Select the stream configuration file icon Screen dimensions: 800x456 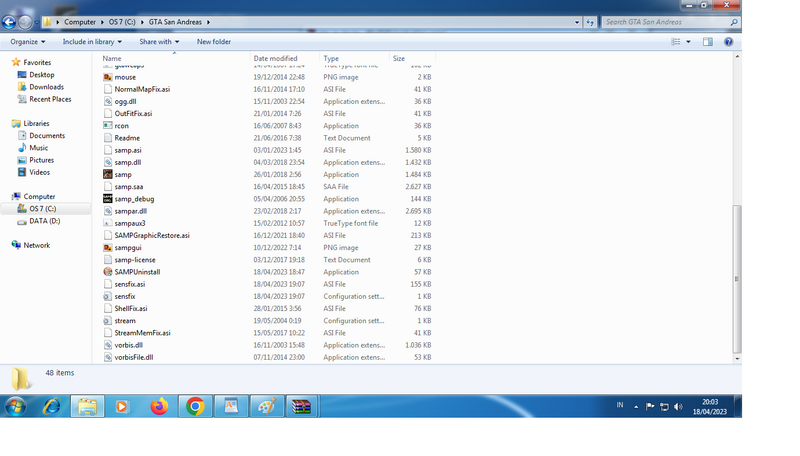[x=108, y=321]
